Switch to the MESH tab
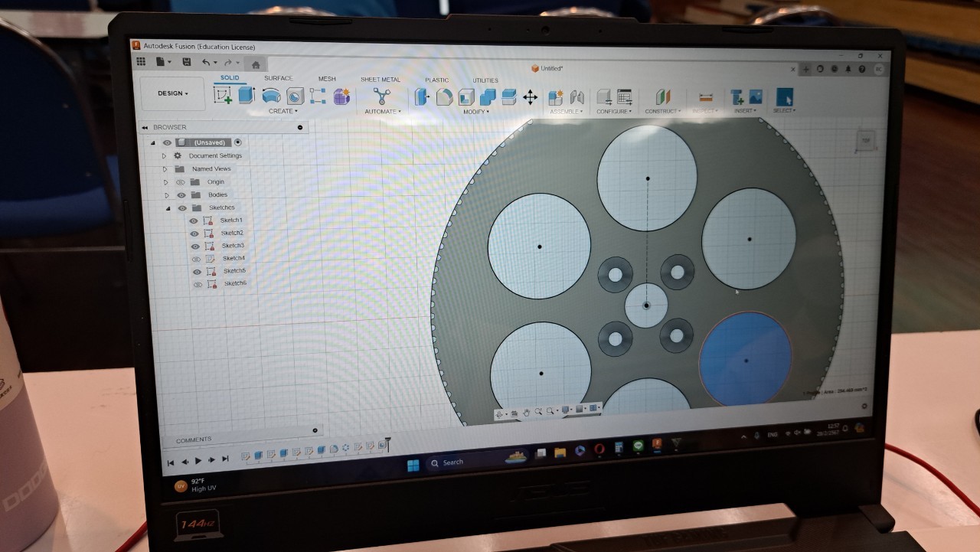980x552 pixels. [x=327, y=79]
